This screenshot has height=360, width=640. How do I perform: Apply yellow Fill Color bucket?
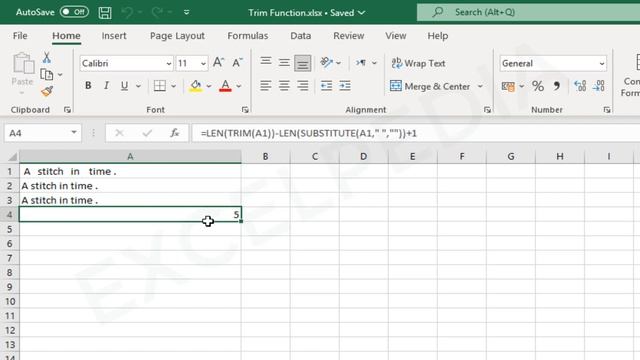coord(196,86)
